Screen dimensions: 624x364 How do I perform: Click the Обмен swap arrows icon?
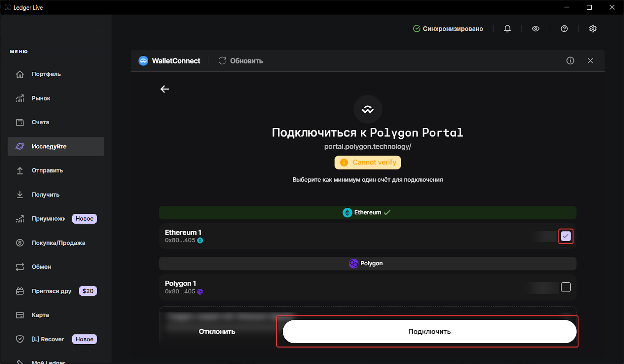coord(20,267)
